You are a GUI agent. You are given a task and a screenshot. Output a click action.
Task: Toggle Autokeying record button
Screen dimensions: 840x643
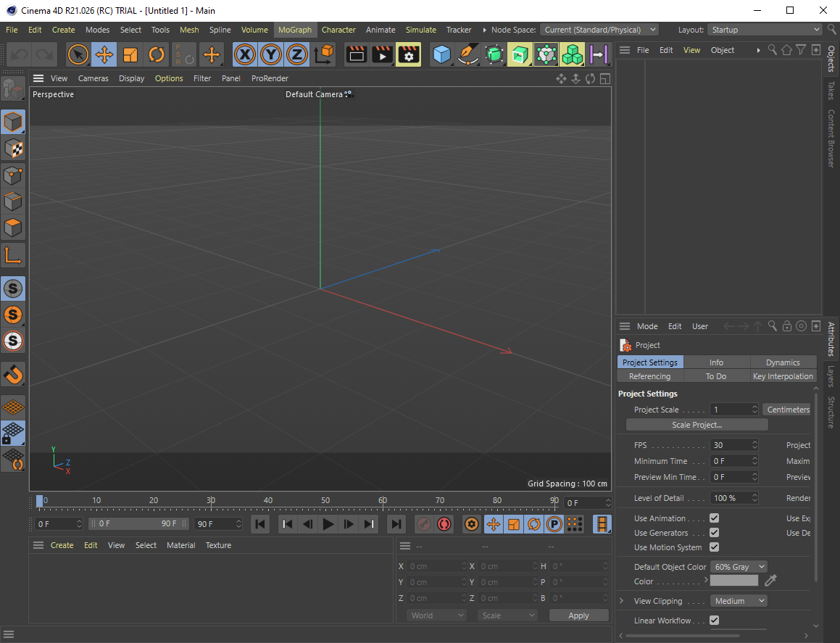[444, 524]
